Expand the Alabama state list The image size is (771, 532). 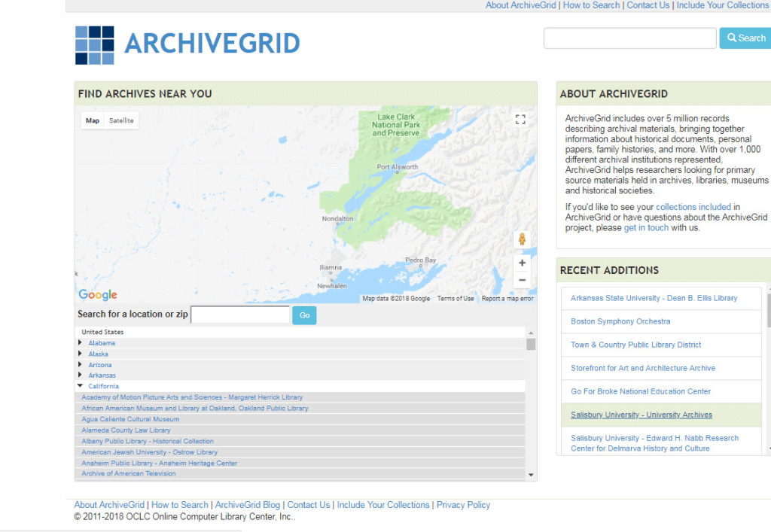click(80, 342)
